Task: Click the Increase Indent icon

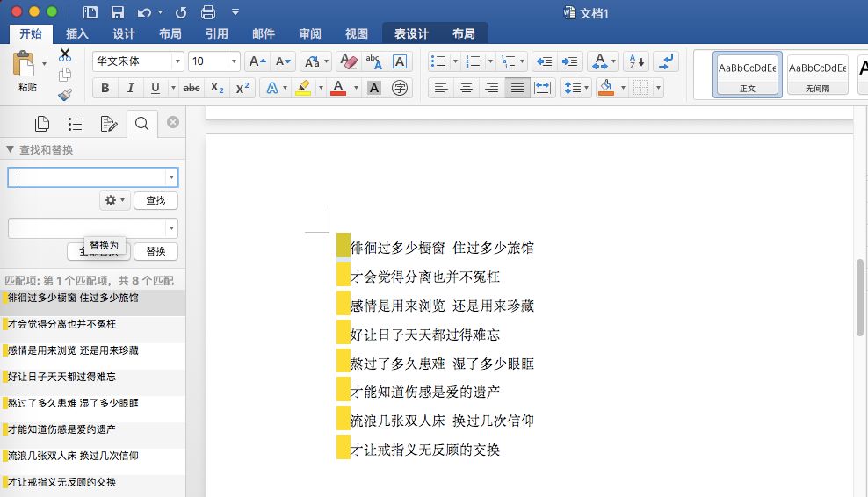Action: tap(569, 61)
